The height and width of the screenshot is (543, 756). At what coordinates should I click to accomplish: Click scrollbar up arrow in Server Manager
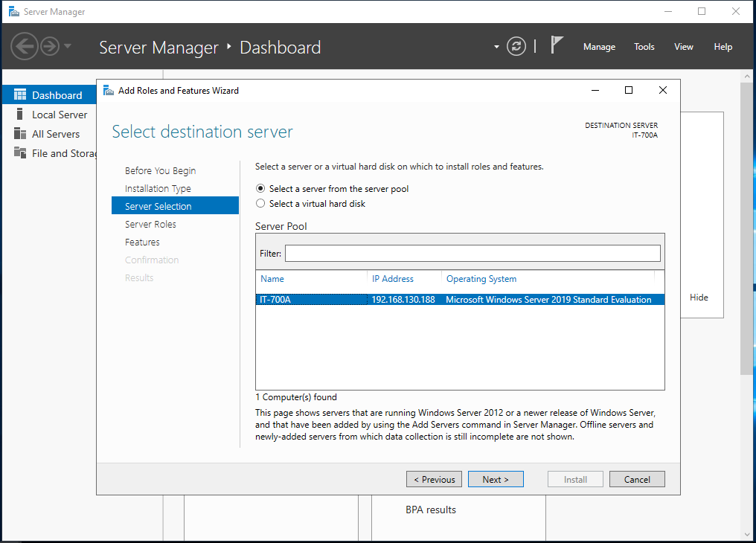[x=747, y=76]
